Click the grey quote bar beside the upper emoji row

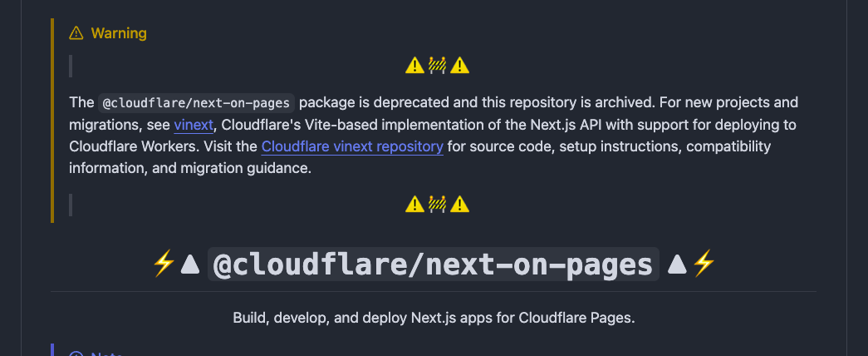pyautogui.click(x=71, y=66)
